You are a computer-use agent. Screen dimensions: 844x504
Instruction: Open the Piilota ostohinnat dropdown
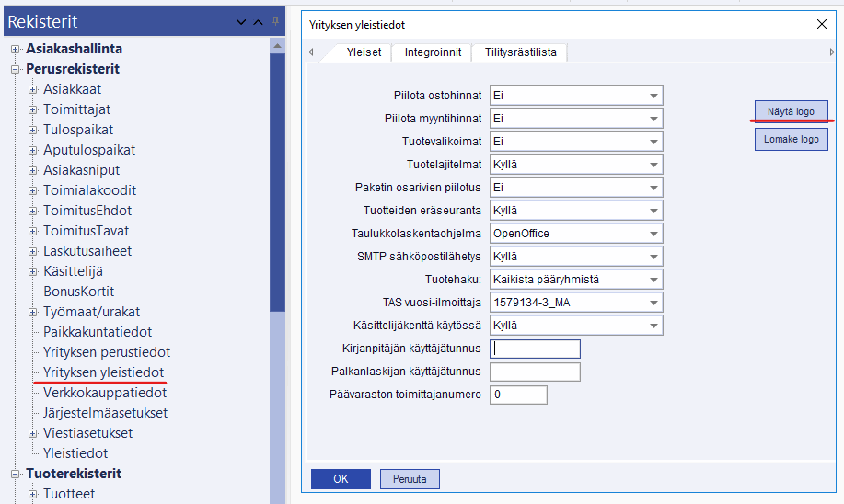[653, 96]
